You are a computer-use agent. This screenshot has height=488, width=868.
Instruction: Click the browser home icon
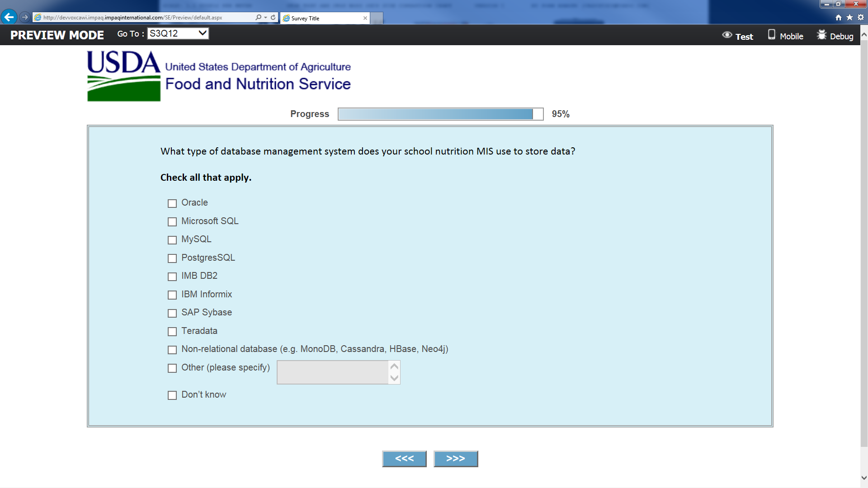coord(839,17)
